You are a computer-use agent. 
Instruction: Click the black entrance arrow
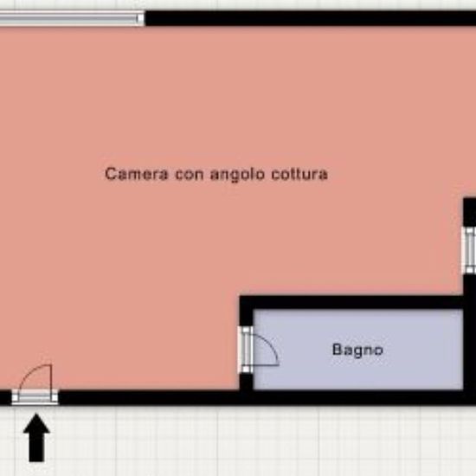(36, 437)
